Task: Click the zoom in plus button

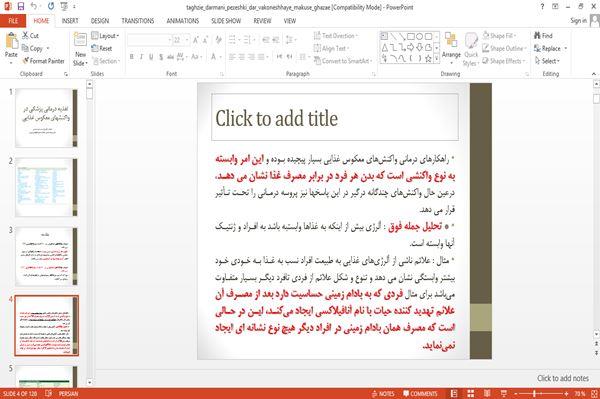Action: 566,394
